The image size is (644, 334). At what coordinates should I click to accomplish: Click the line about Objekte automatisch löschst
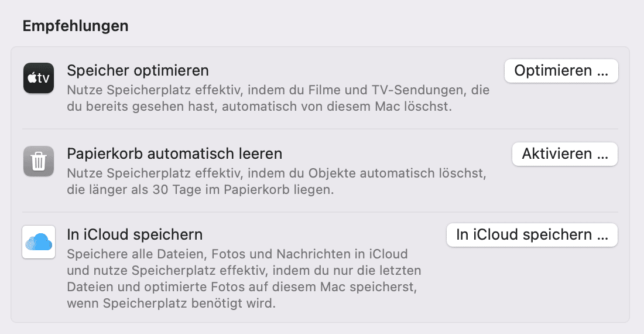coord(276,173)
